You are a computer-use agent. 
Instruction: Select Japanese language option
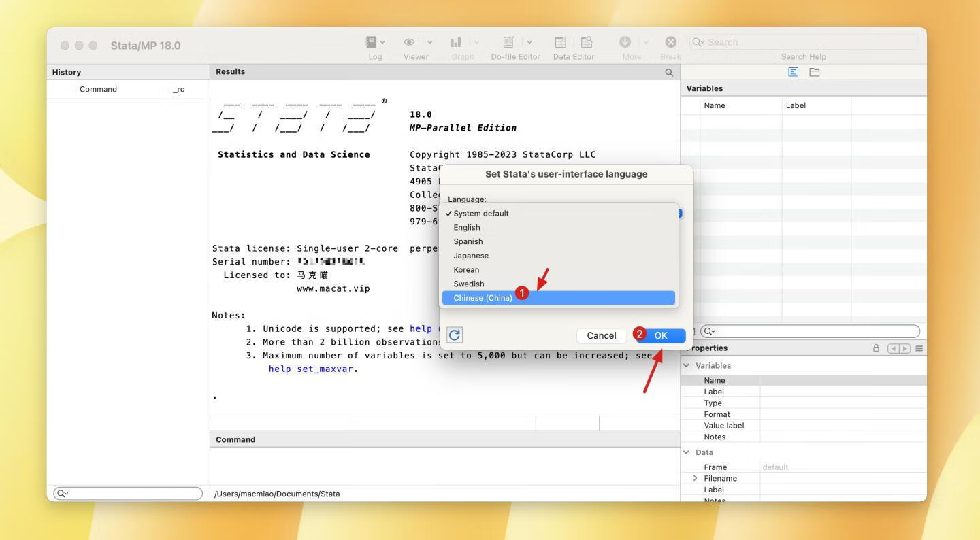[559, 256]
